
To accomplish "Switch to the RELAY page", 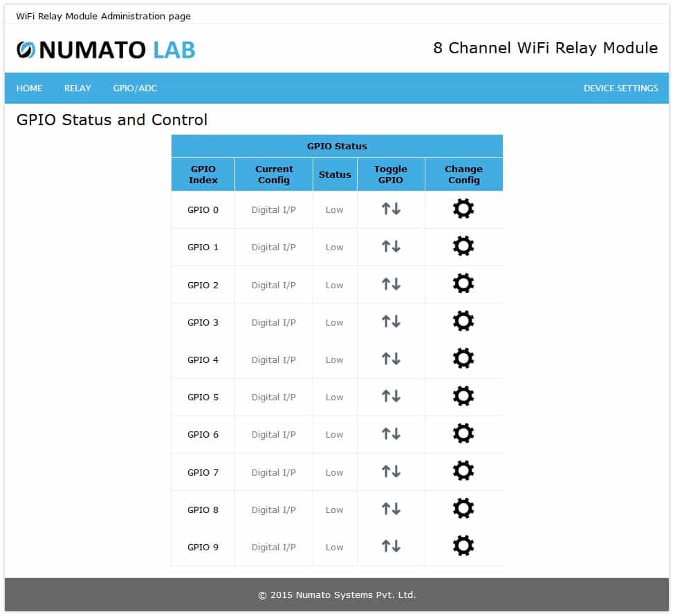I will 77,88.
